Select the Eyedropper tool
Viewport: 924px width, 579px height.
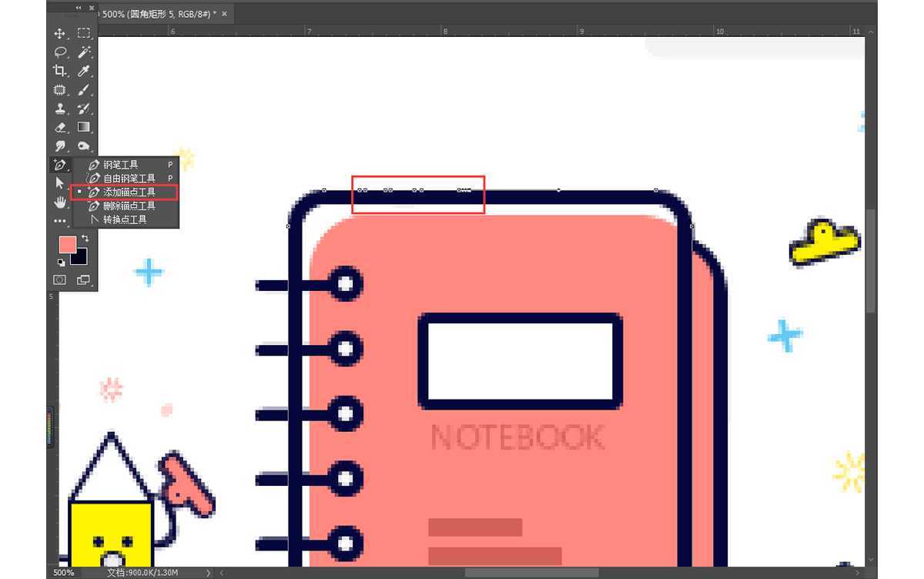tap(84, 71)
